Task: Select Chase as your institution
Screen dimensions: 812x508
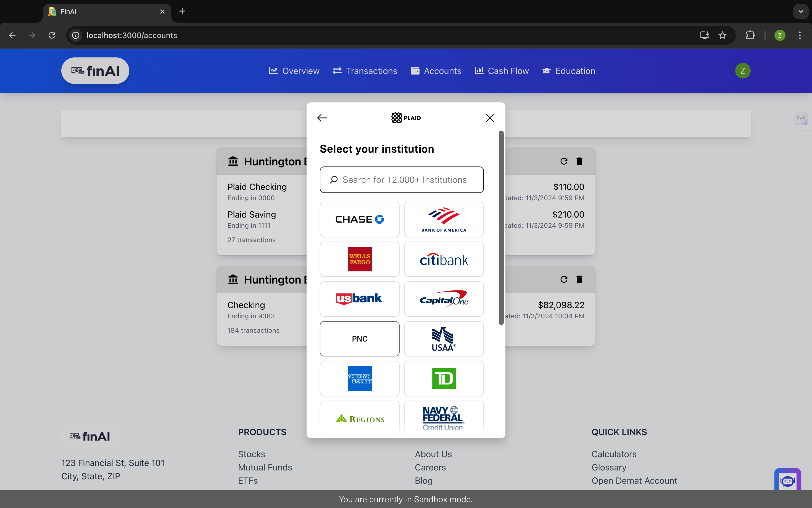Action: [x=359, y=219]
